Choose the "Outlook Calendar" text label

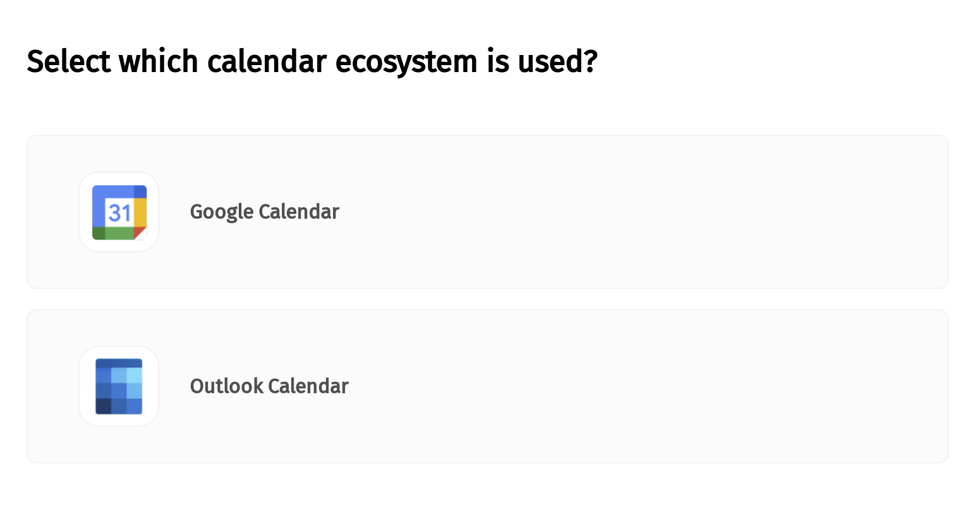pos(269,386)
